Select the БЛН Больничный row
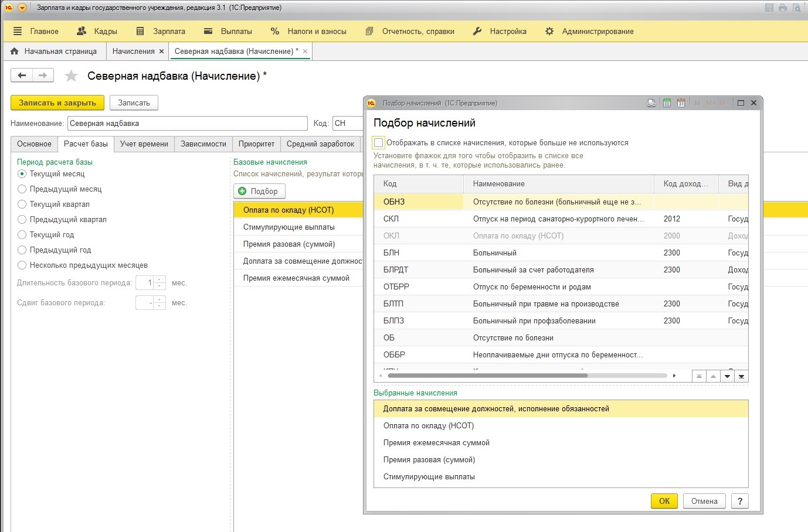 click(x=561, y=253)
